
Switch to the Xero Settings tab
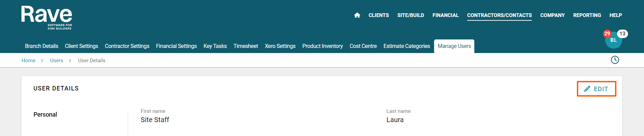[280, 46]
